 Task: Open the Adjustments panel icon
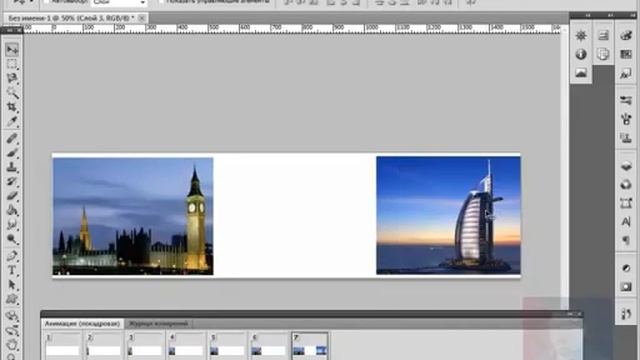626,268
